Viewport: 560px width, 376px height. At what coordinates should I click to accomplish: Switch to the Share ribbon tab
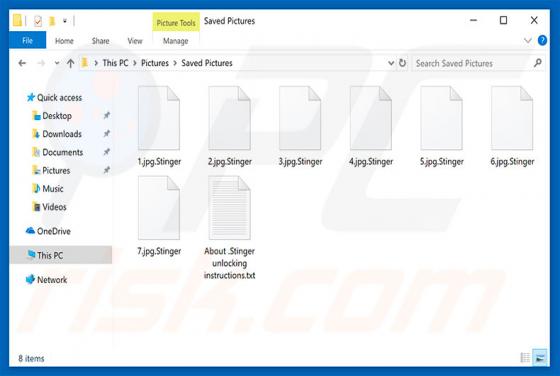(x=100, y=41)
